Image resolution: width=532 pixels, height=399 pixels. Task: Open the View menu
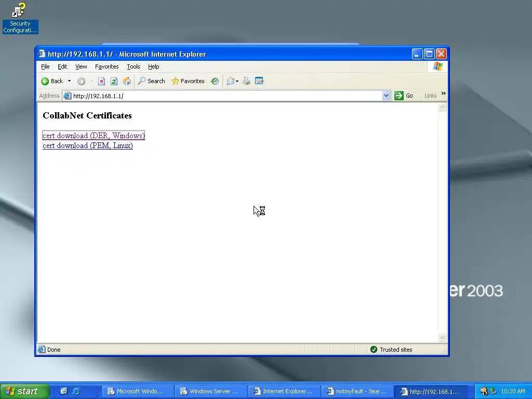click(81, 66)
